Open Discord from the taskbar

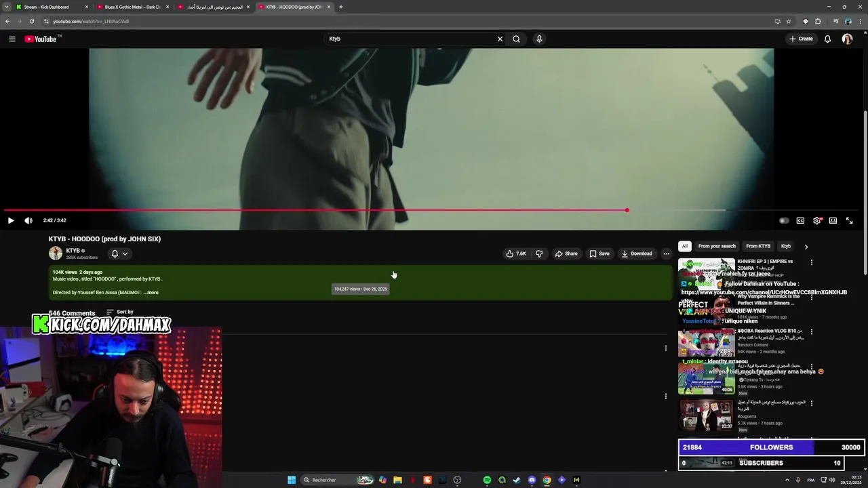(x=532, y=480)
